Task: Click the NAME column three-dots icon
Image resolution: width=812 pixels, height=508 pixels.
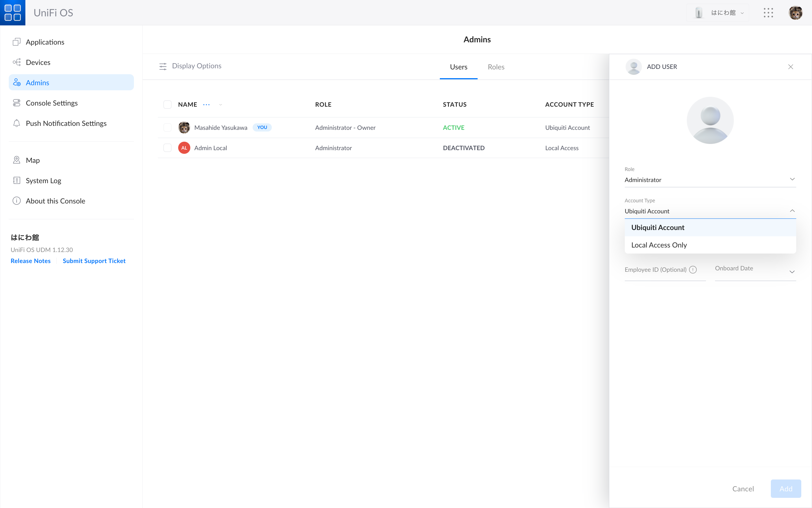Action: 206,104
